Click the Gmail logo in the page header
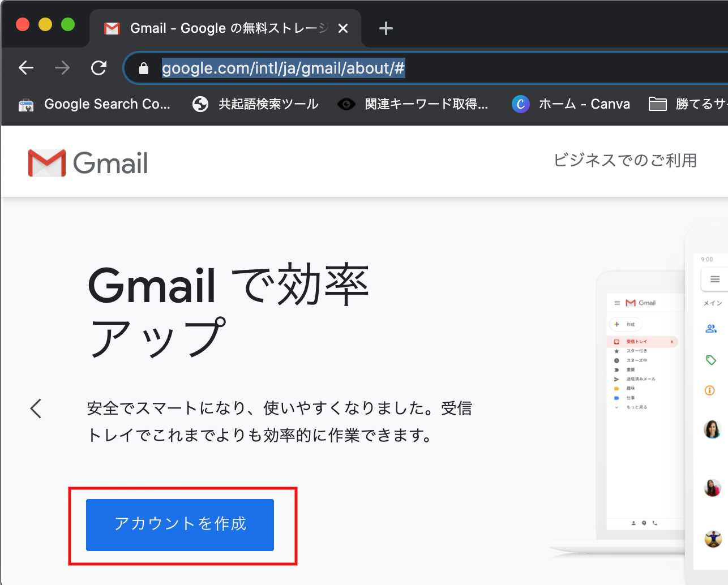This screenshot has height=585, width=728. tap(88, 163)
